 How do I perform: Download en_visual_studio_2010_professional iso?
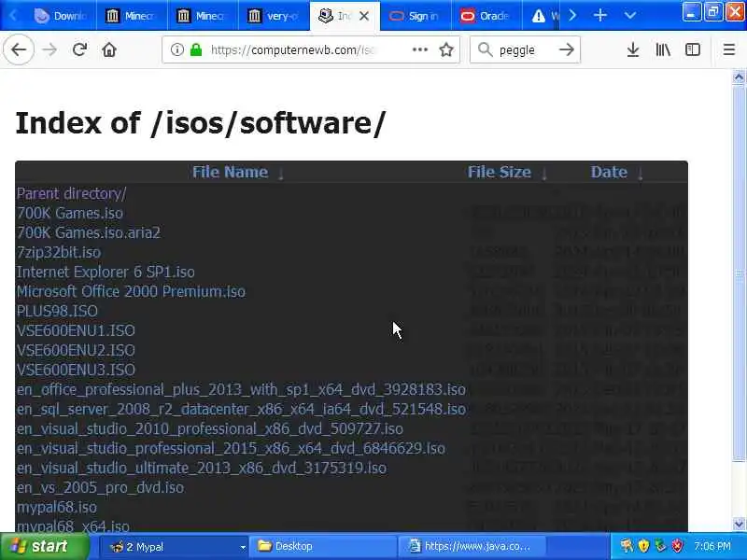[209, 428]
